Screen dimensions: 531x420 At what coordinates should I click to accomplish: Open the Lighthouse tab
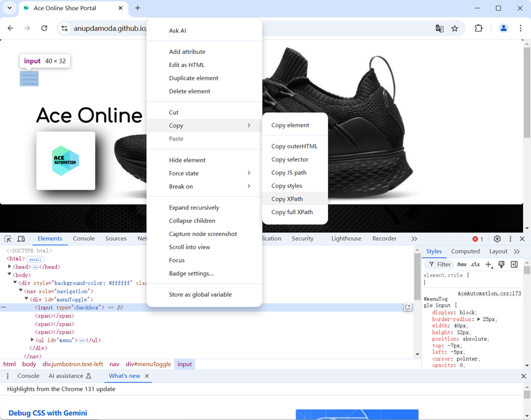point(346,238)
